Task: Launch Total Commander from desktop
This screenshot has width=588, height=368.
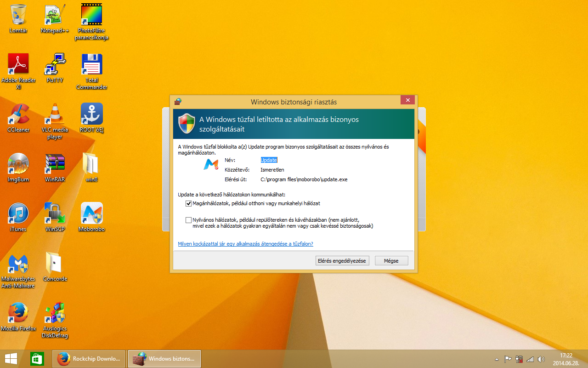Action: tap(91, 64)
